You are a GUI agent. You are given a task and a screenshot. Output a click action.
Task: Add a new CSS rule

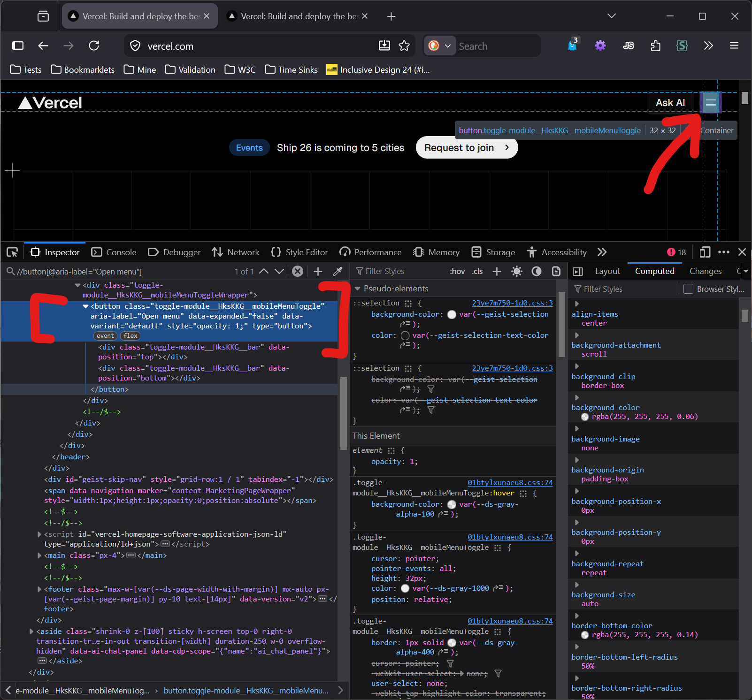[x=497, y=271]
